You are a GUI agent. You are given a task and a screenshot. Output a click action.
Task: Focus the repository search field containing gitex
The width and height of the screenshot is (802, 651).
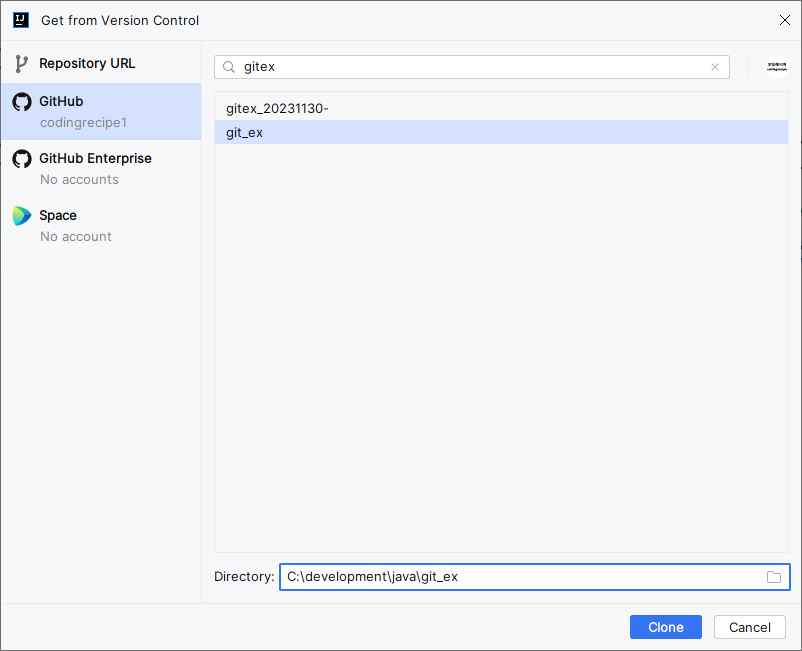click(472, 67)
